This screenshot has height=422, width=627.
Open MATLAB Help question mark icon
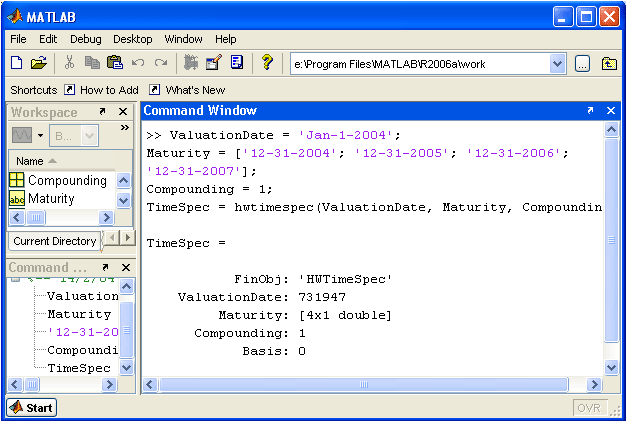coord(267,63)
